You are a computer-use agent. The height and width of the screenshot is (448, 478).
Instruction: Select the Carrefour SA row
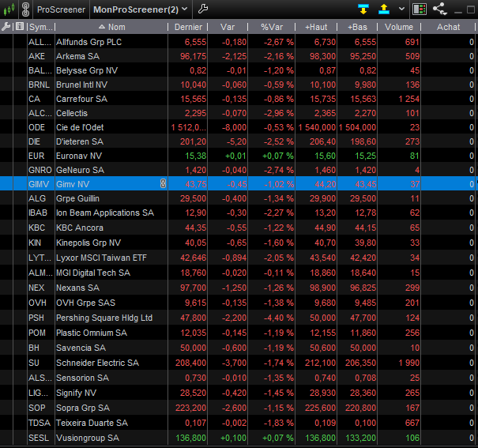point(238,99)
